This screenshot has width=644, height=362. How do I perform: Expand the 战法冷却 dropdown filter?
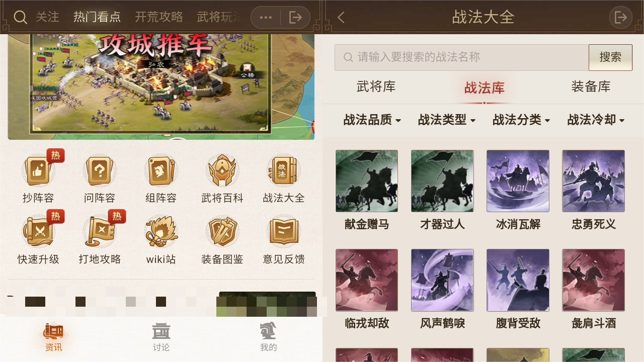pos(596,120)
